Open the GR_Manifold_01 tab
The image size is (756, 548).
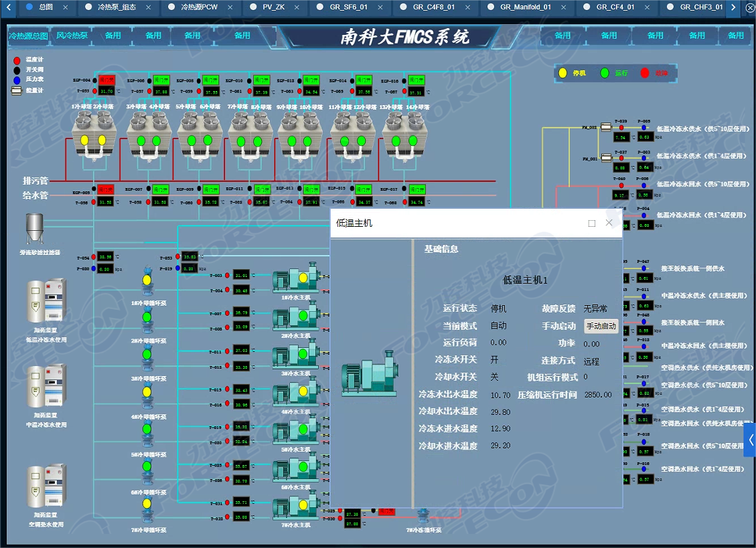(x=525, y=7)
